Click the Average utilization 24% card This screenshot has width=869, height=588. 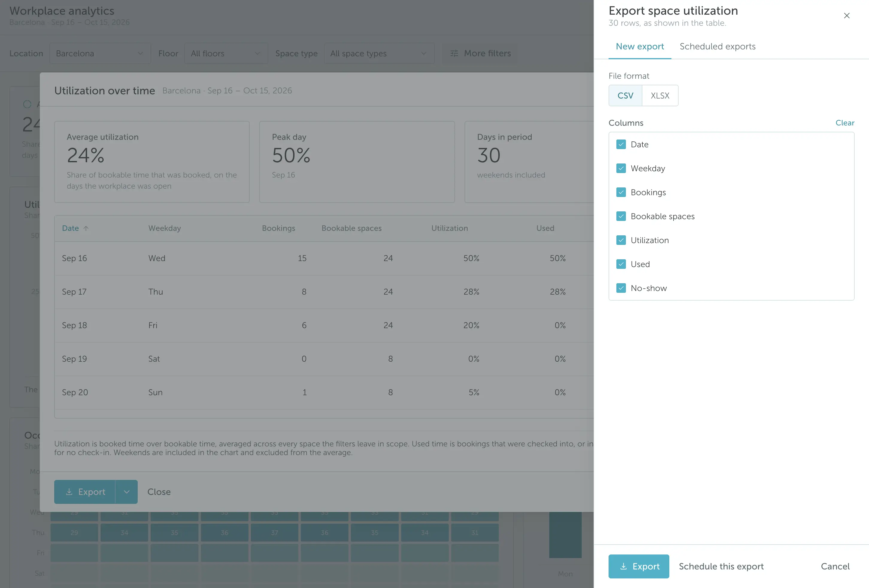pos(152,162)
